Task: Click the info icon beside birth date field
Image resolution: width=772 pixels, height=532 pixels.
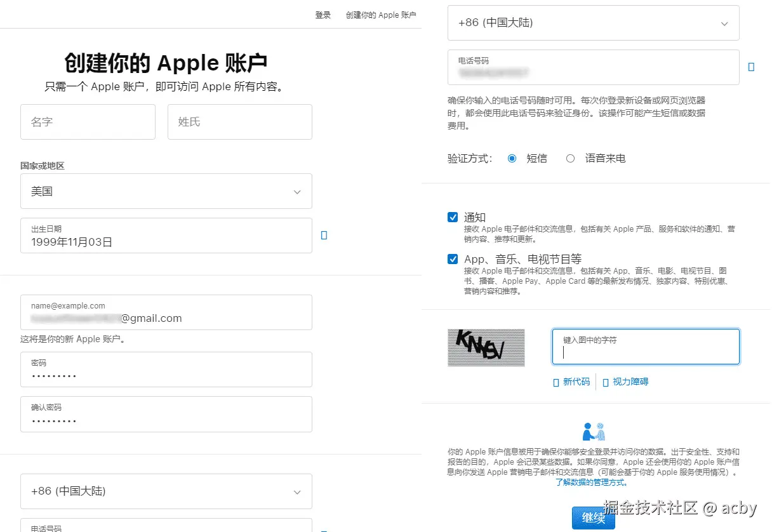Action: point(324,235)
